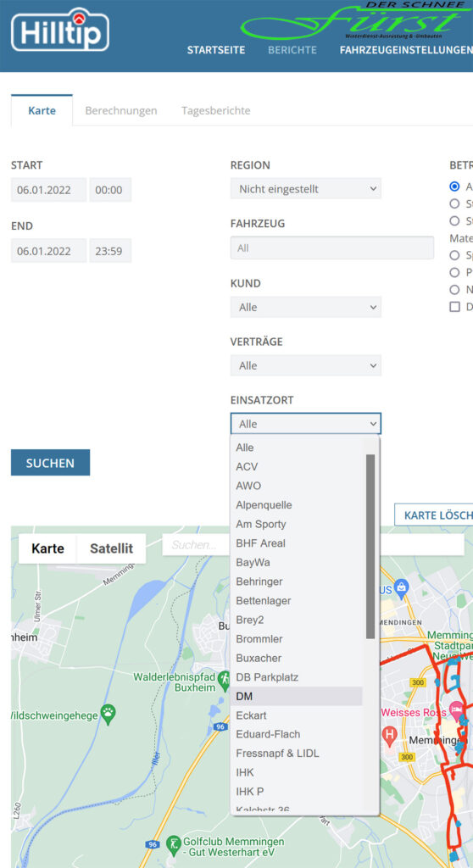Click the Start date field 06.01.2022
Viewport: 473px width, 868px height.
(48, 190)
